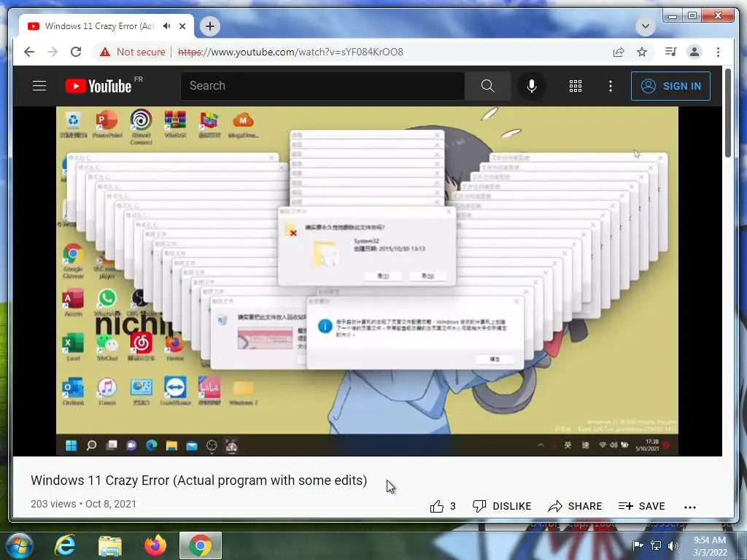The image size is (747, 560).
Task: Click the SHARE button
Action: [575, 506]
